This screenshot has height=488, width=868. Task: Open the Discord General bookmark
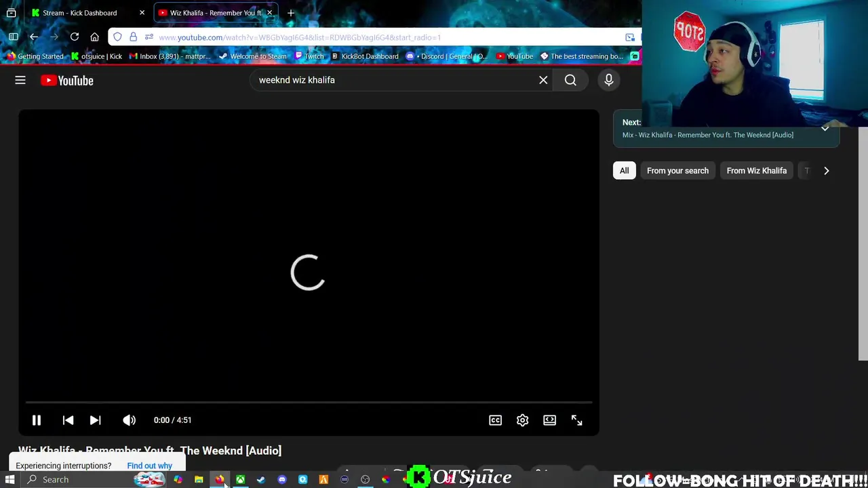(446, 56)
